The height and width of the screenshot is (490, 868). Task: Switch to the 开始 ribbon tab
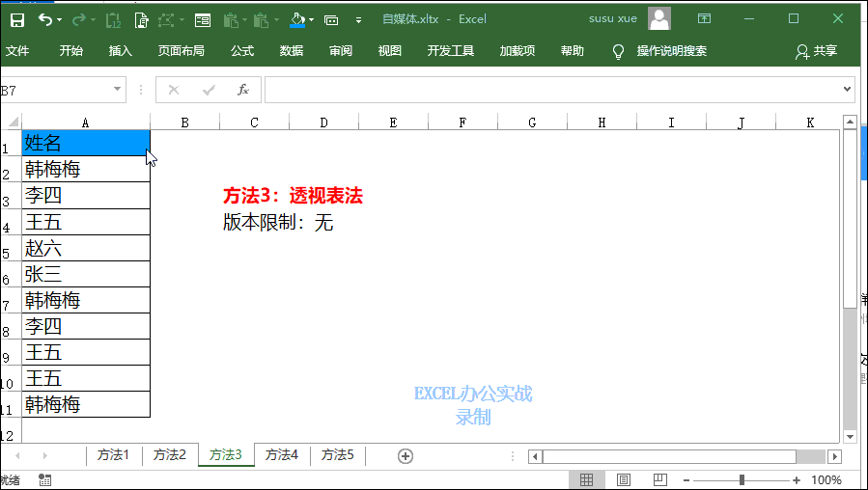point(70,51)
